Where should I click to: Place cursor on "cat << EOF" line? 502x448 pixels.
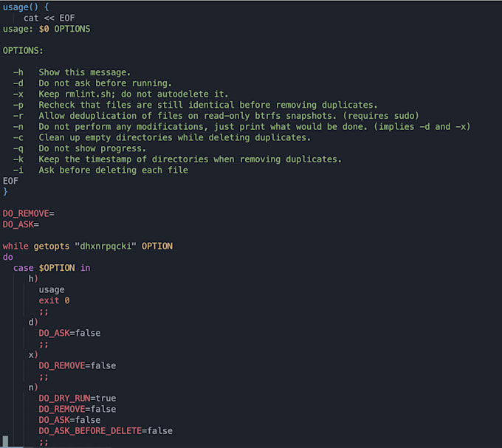49,18
